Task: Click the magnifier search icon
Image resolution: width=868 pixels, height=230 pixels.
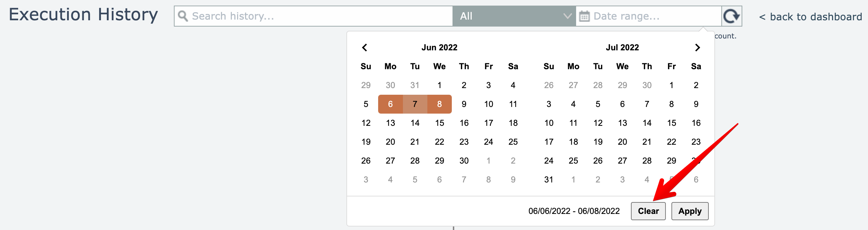Action: [183, 16]
